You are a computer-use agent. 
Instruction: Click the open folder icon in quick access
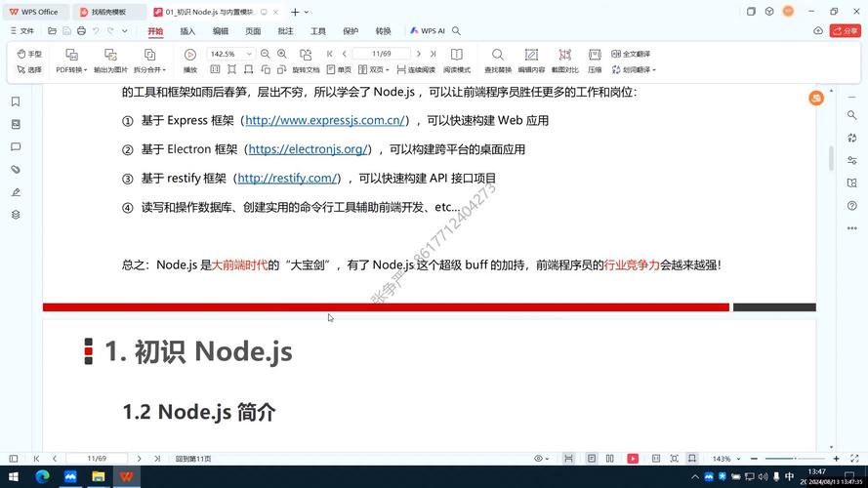coord(52,31)
